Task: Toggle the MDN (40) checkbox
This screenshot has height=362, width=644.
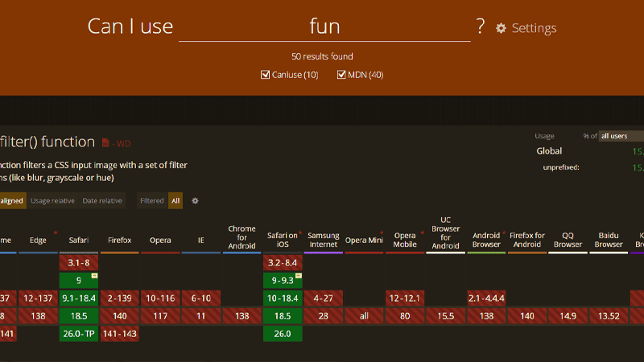Action: [x=341, y=75]
